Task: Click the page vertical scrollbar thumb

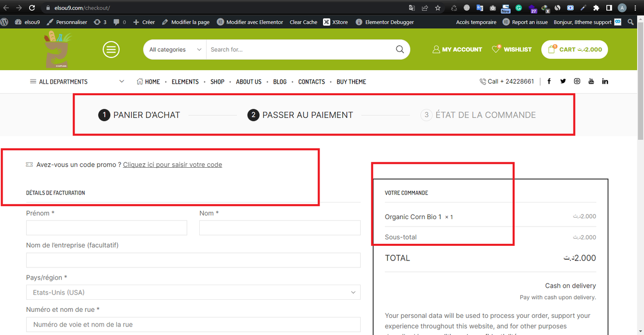Action: (640, 81)
